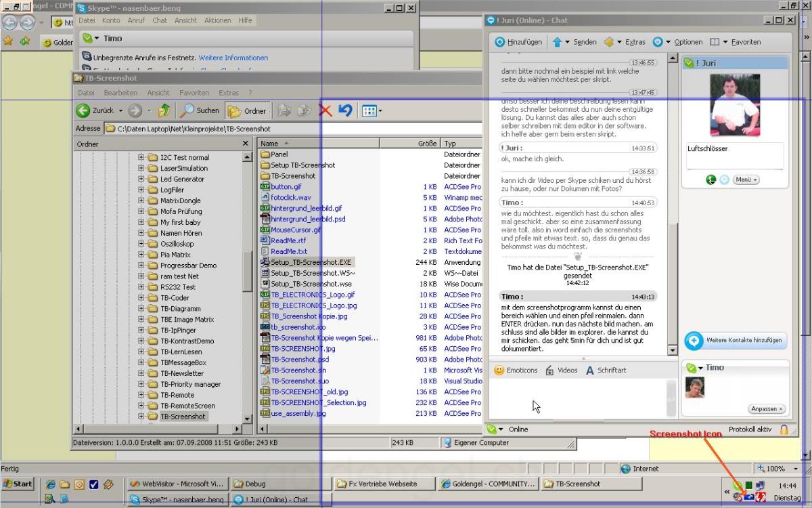Click the light blue chat icon beside Menü
The width and height of the screenshot is (812, 508).
pos(724,179)
